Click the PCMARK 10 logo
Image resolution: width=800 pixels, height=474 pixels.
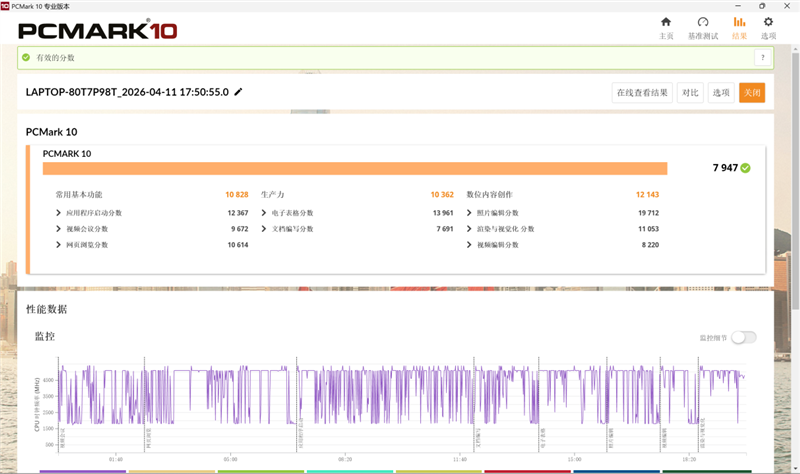click(x=98, y=31)
